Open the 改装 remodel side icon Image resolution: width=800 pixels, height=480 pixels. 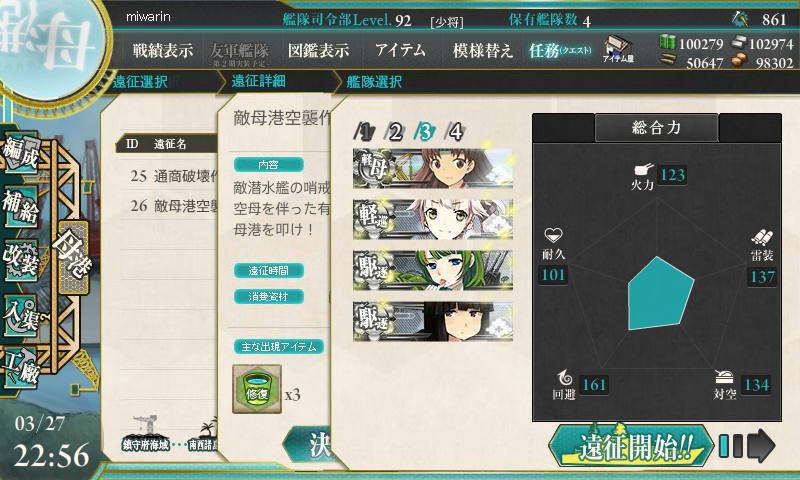[20, 260]
